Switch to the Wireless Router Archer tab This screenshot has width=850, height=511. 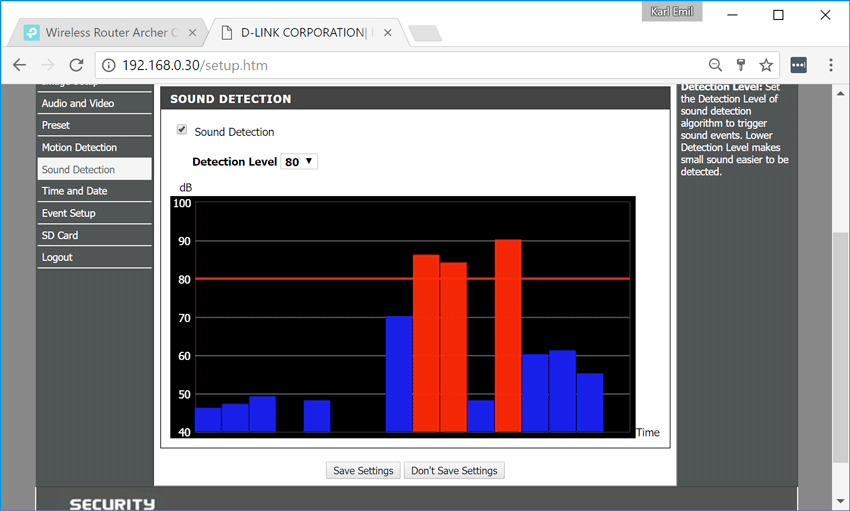click(x=110, y=33)
